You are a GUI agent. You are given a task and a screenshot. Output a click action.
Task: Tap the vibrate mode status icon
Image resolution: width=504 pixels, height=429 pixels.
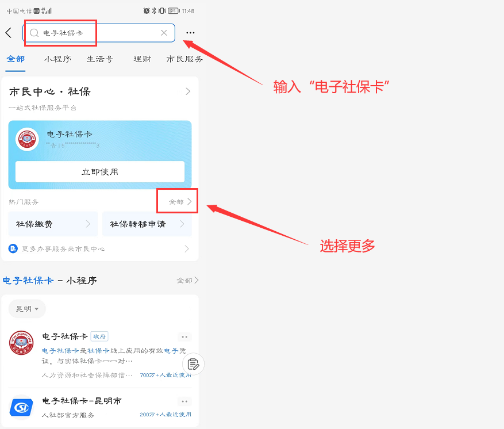pyautogui.click(x=162, y=10)
